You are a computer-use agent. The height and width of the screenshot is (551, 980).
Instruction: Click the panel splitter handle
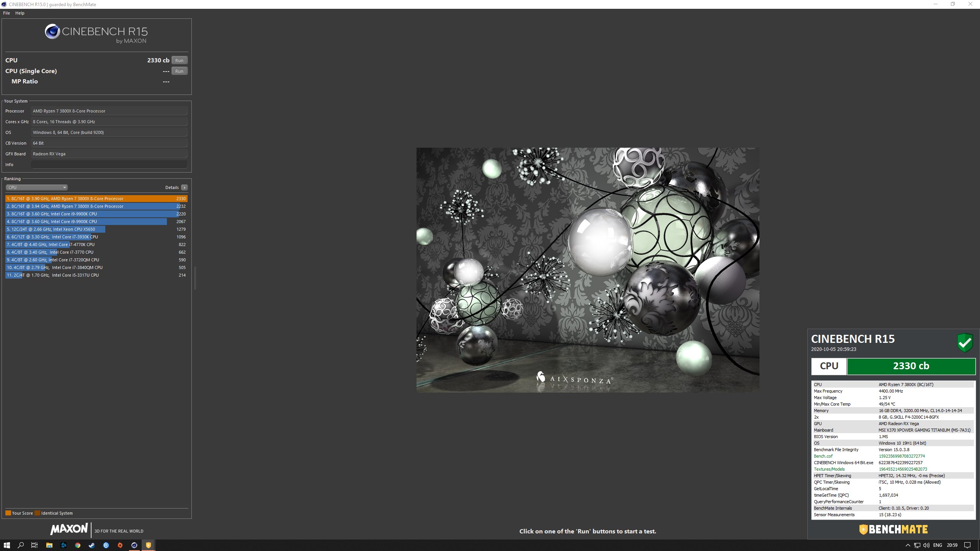click(195, 278)
